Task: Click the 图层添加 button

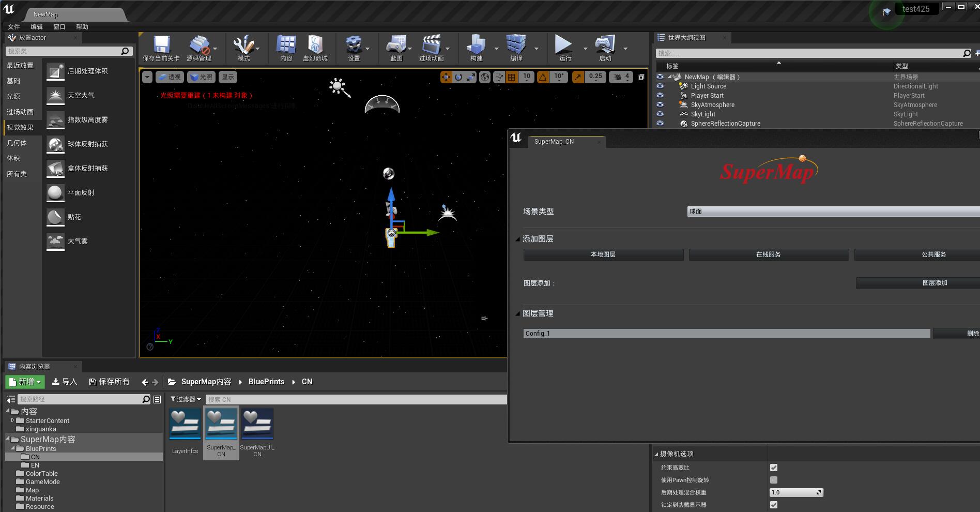Action: [x=918, y=283]
